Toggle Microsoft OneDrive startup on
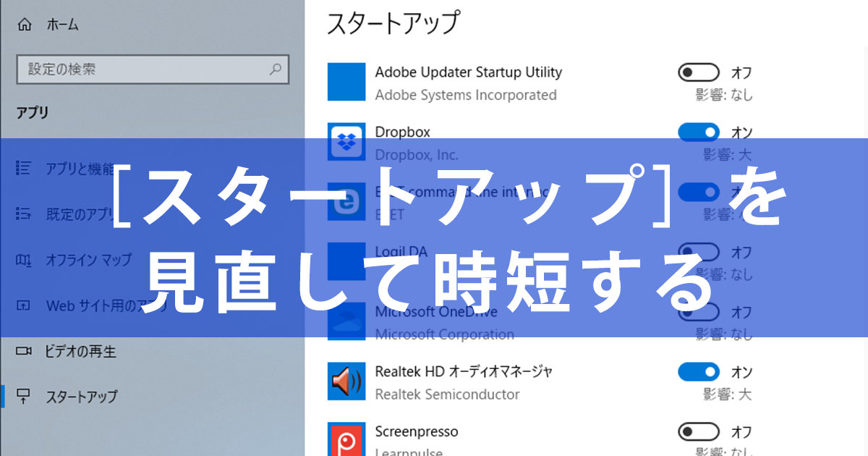Image resolution: width=868 pixels, height=456 pixels. (699, 312)
